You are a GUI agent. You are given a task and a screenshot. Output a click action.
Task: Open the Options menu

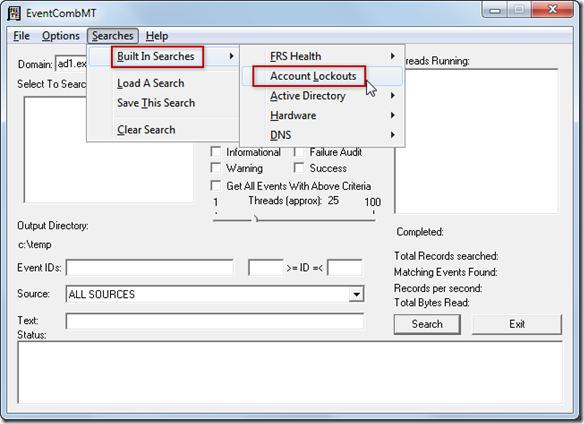coord(61,36)
